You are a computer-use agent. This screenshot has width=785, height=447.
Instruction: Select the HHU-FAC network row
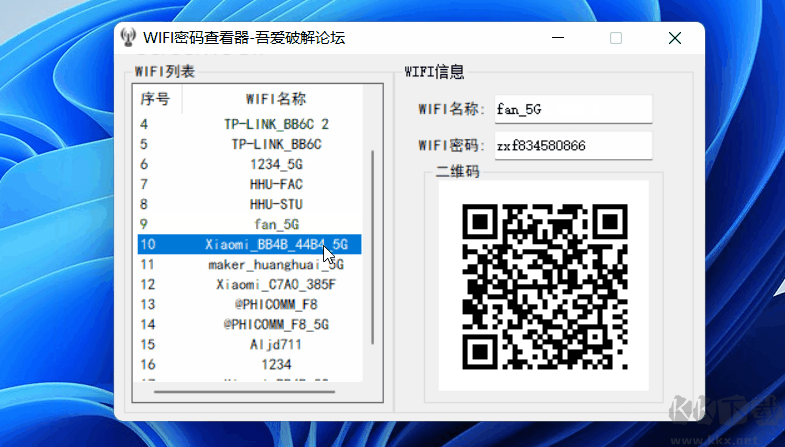(x=249, y=184)
